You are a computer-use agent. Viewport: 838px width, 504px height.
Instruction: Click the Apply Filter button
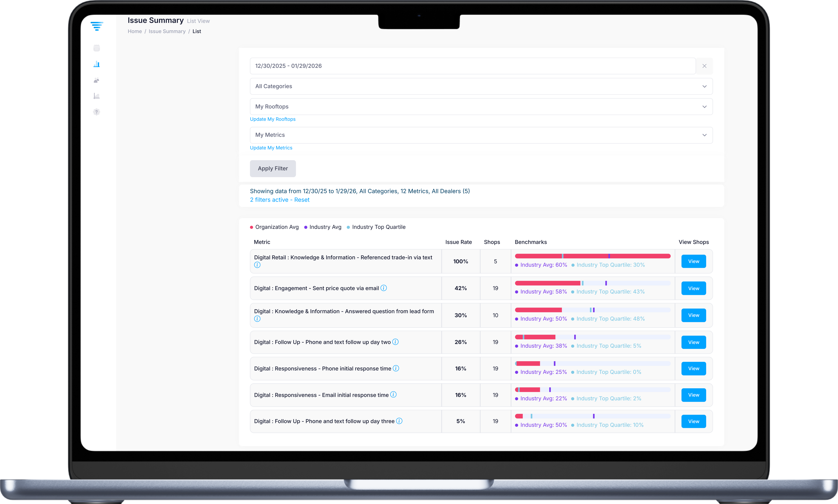tap(273, 168)
